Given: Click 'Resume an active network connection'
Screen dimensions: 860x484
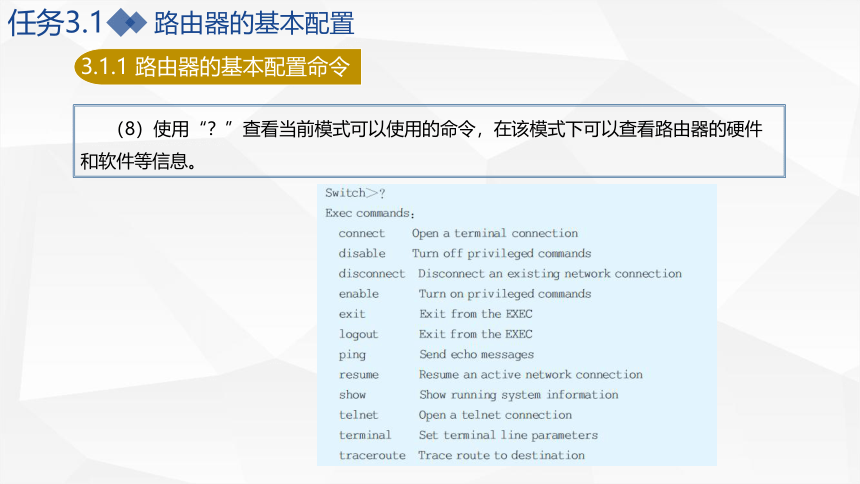Looking at the screenshot, I should pos(531,374).
